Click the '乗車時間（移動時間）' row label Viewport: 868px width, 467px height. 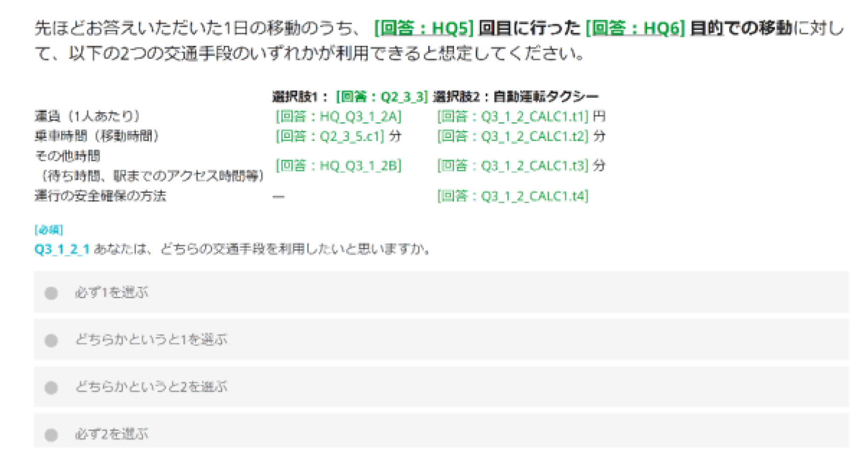click(96, 137)
